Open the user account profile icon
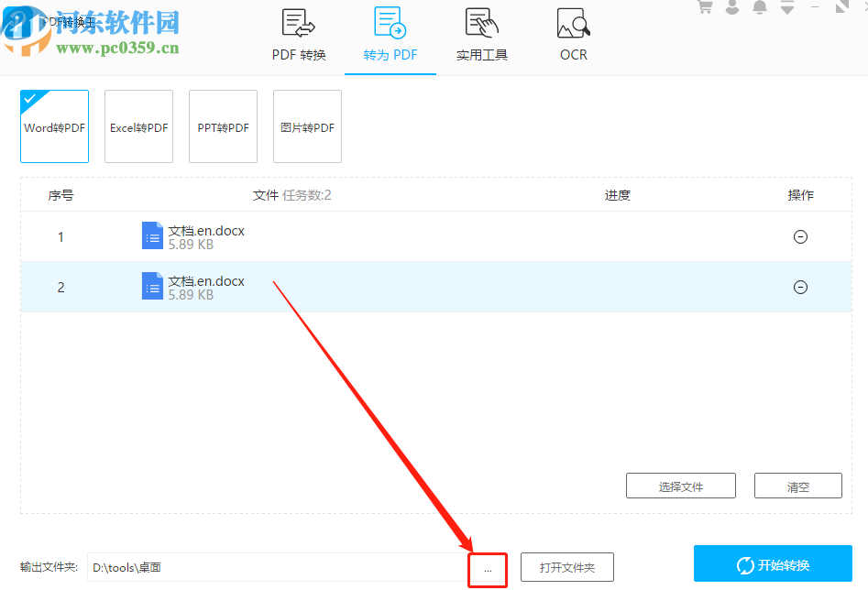Image resolution: width=868 pixels, height=590 pixels. coord(731,7)
